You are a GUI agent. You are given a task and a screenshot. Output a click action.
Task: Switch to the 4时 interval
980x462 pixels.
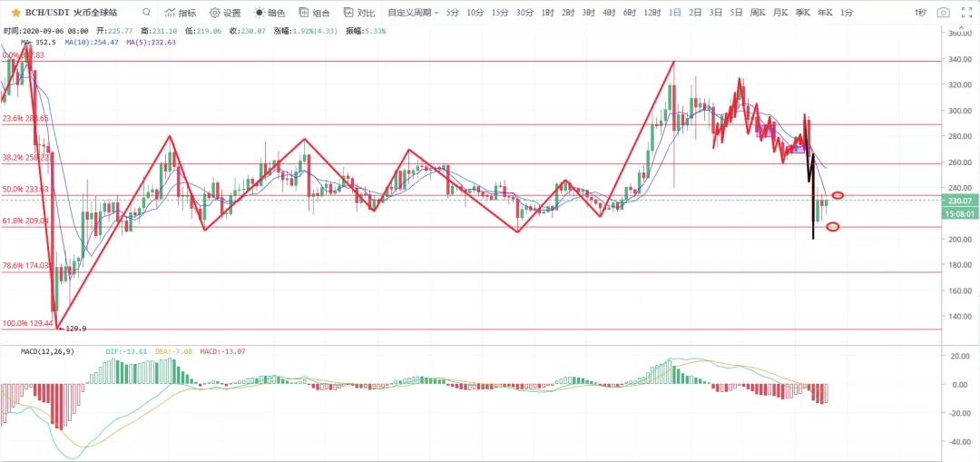coord(609,13)
